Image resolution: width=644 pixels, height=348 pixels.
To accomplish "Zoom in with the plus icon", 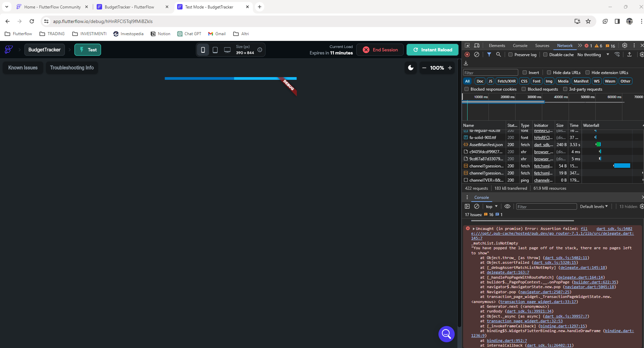I will pyautogui.click(x=450, y=68).
